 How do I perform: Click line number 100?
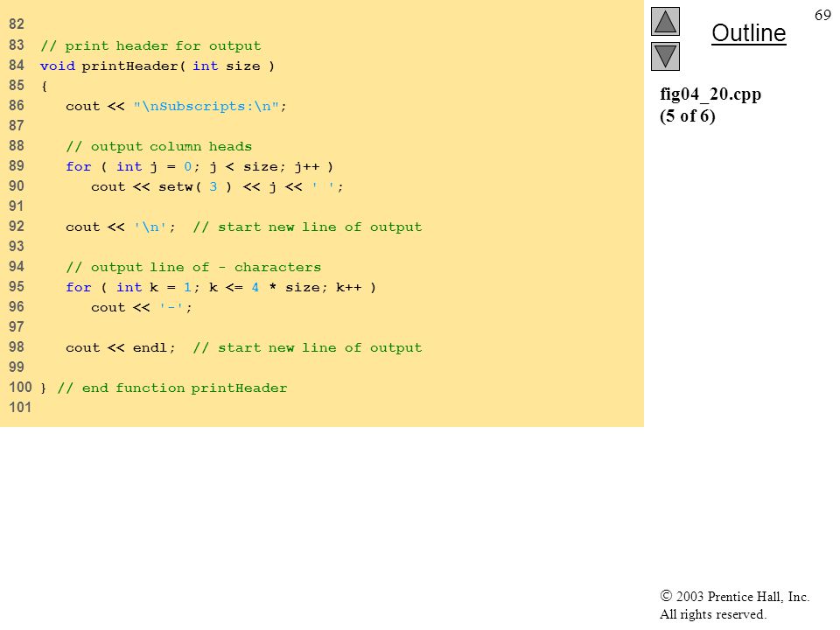click(x=20, y=388)
